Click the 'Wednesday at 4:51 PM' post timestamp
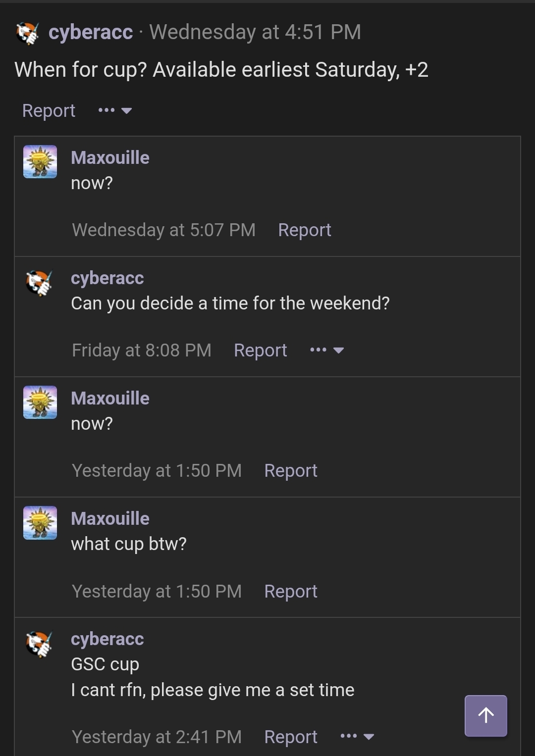This screenshot has width=535, height=756. click(x=255, y=33)
